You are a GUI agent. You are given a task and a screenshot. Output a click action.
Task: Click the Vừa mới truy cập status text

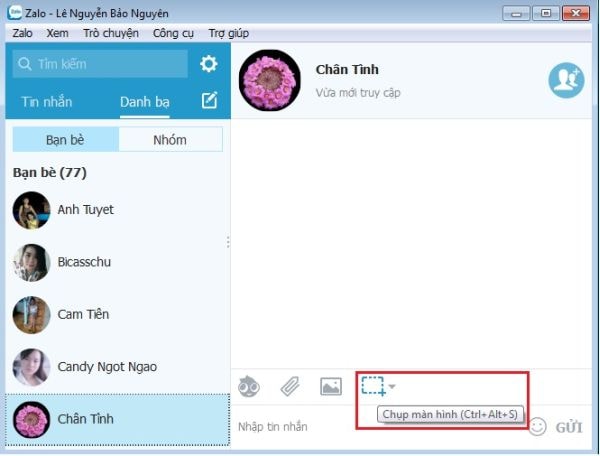coord(358,93)
